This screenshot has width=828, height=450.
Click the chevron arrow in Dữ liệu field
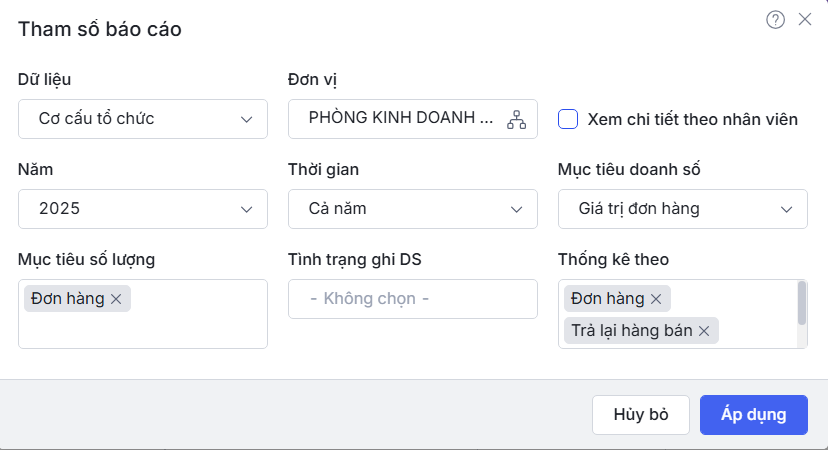pos(247,119)
